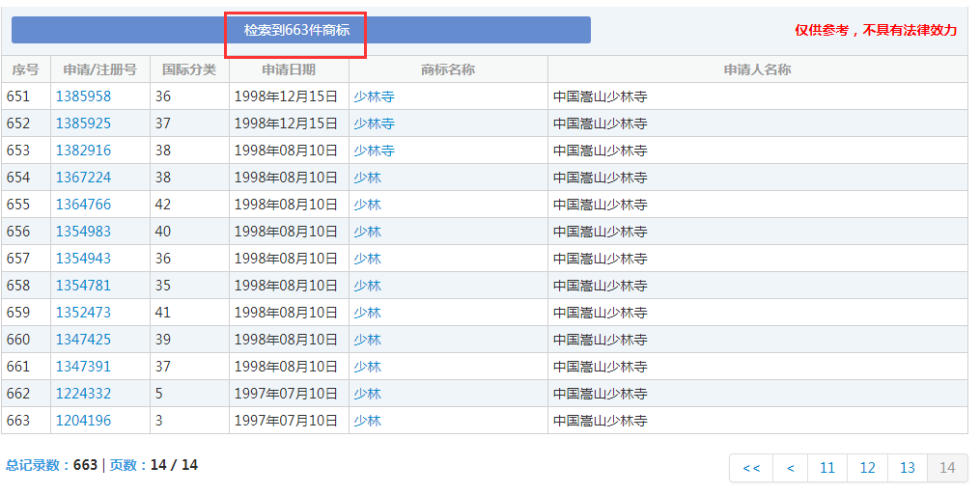
Task: Open registration number 1224332
Action: [x=83, y=394]
